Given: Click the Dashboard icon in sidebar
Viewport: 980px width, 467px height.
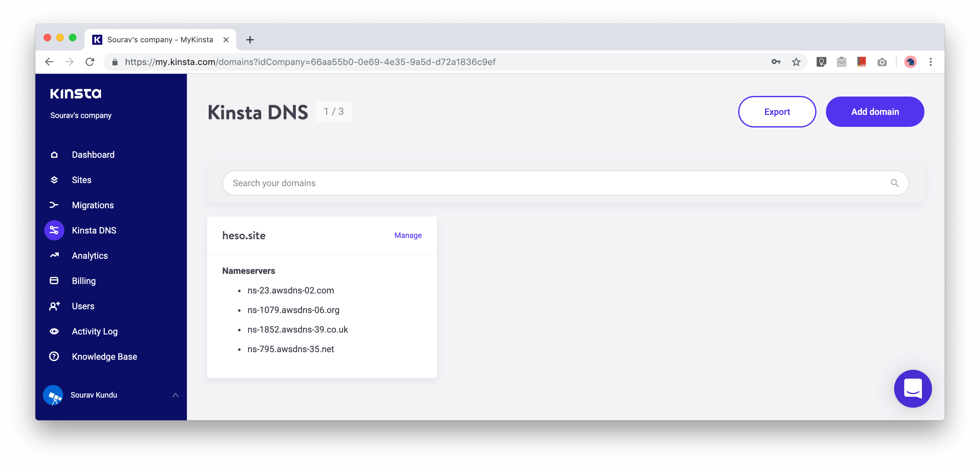Looking at the screenshot, I should 55,154.
